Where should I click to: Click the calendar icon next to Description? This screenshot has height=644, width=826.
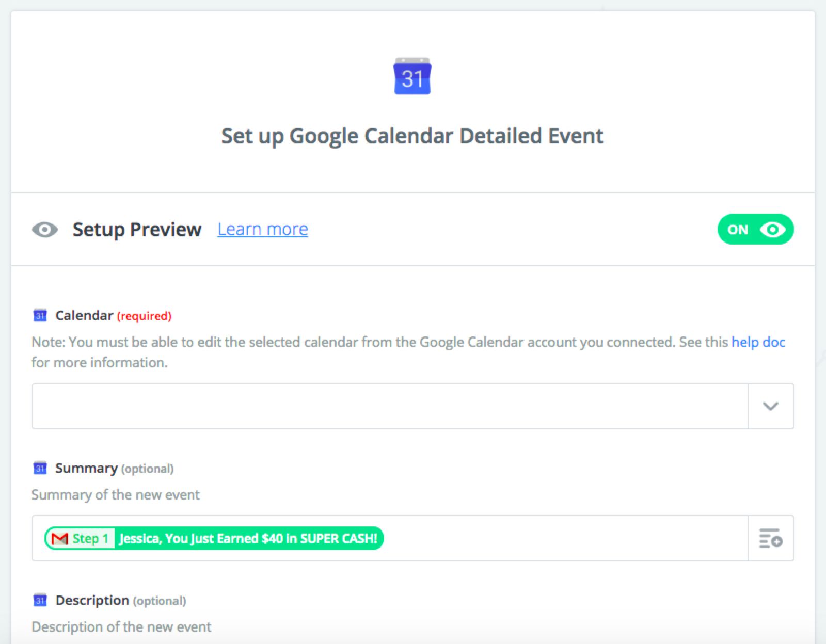pyautogui.click(x=40, y=600)
